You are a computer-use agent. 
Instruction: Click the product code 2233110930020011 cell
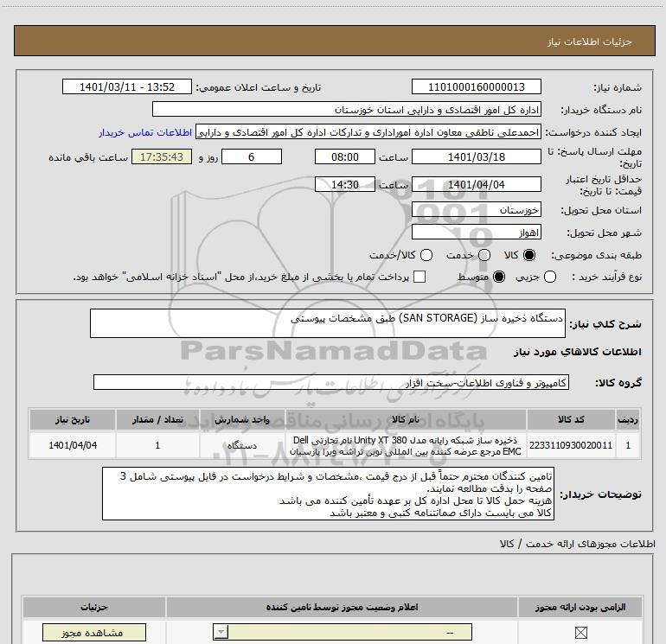click(x=571, y=445)
